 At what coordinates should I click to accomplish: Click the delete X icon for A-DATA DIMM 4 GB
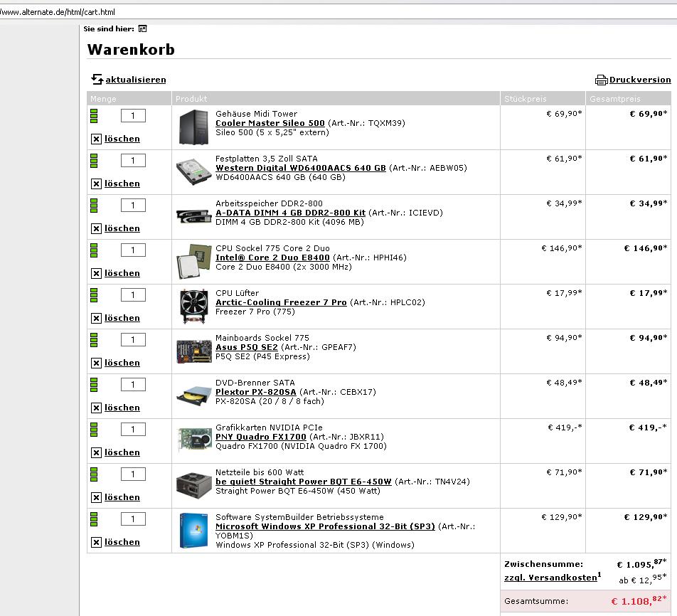click(96, 228)
